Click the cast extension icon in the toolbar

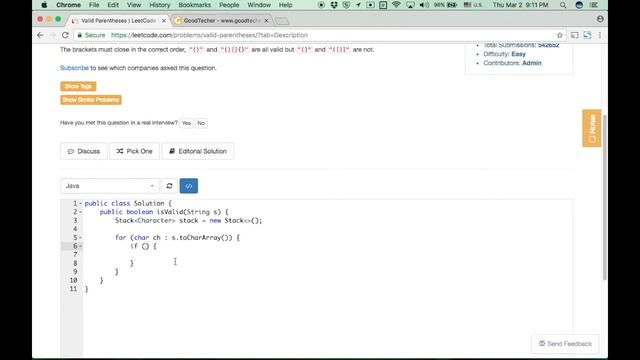(x=575, y=36)
